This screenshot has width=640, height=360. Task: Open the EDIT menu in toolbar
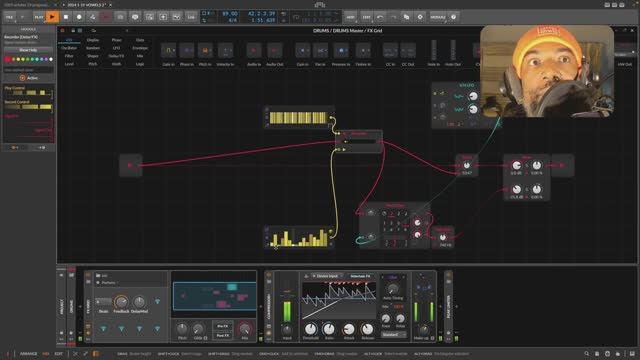point(366,17)
